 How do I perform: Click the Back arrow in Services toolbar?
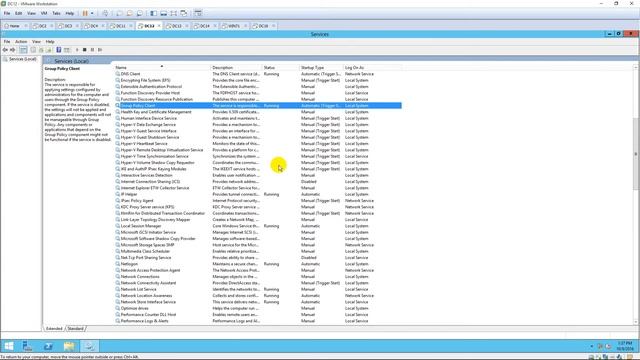(5, 50)
